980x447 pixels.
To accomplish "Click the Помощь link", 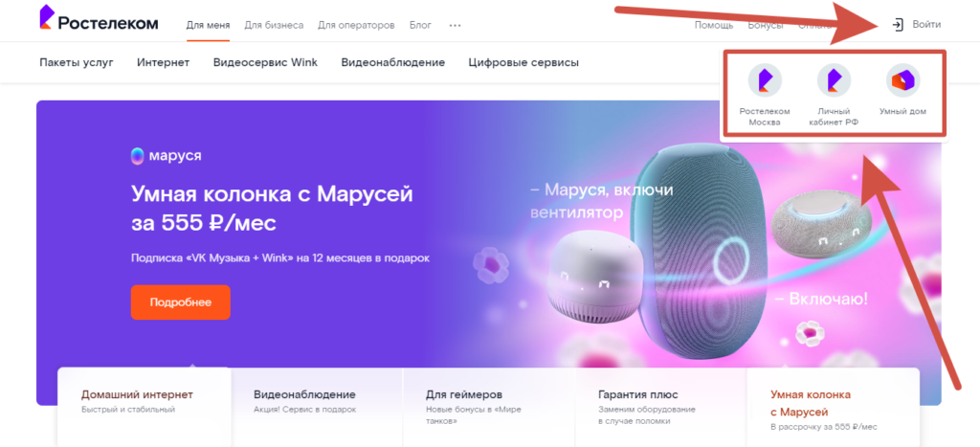I will [x=714, y=26].
